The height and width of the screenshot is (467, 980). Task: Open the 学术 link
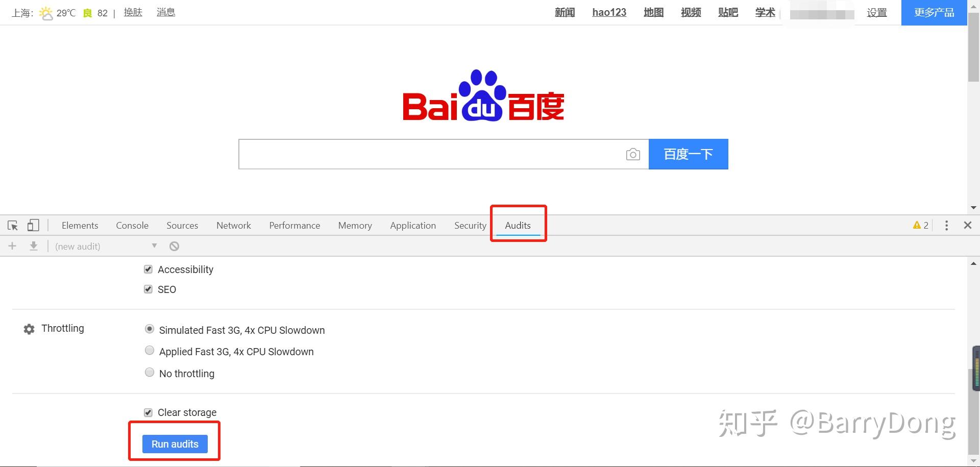pos(765,12)
